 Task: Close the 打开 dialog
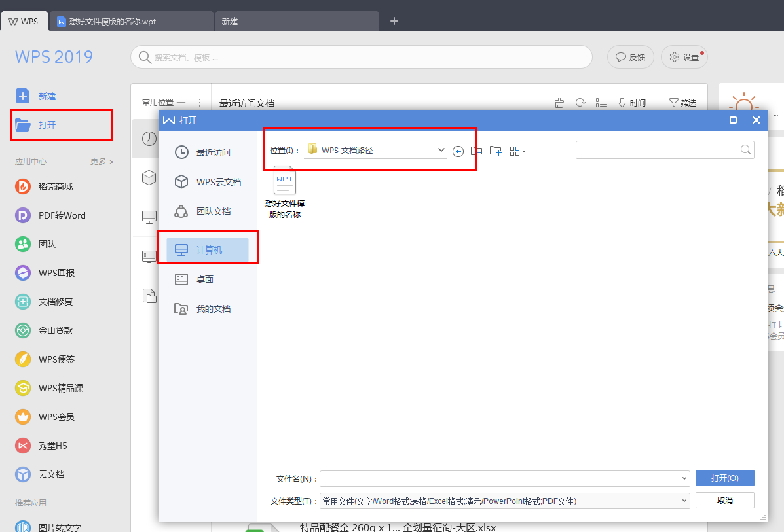click(x=756, y=120)
